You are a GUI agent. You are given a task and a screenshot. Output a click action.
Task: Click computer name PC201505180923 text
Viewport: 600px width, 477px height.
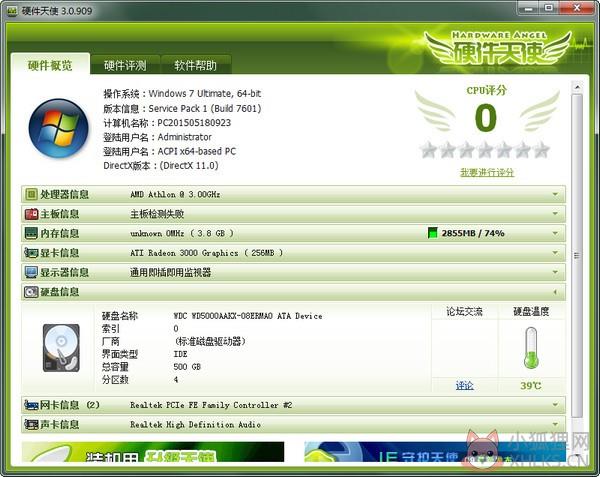tap(194, 123)
